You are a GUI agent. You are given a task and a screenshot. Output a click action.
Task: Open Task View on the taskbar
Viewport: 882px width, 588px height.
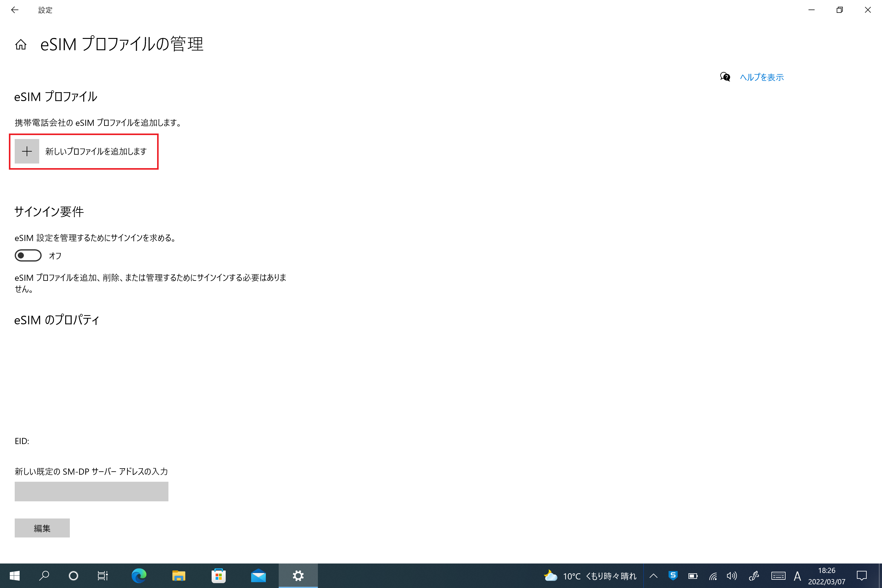[103, 576]
